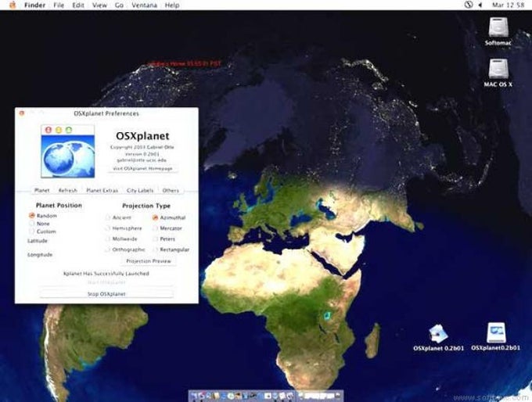Click the OSXplanet Preferences title bar
The image size is (532, 402).
point(106,113)
